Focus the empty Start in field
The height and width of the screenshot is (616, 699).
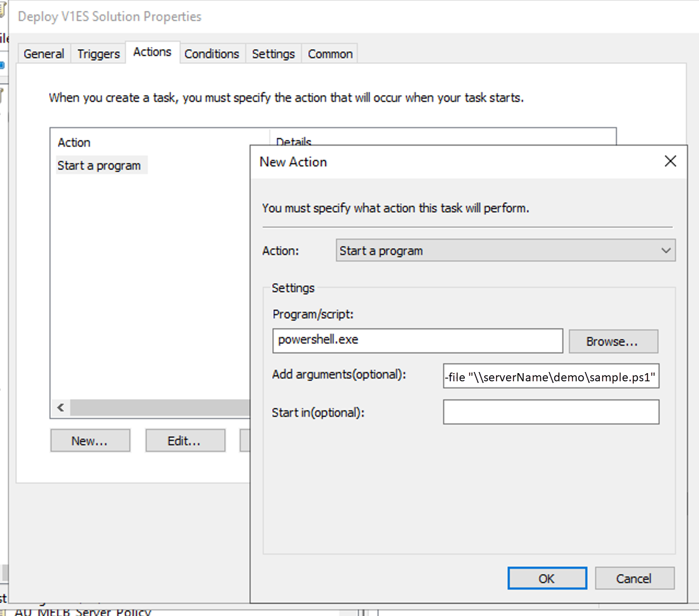point(551,412)
